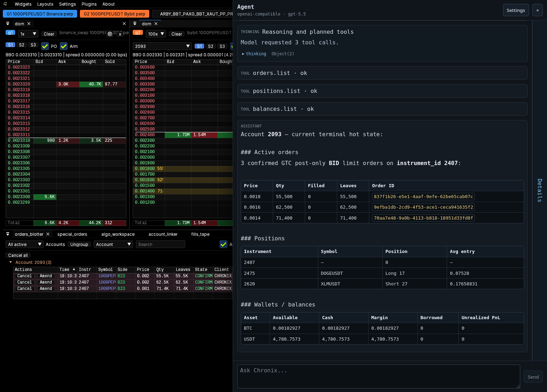Open the vertical Details side tab
This screenshot has width=547, height=392.
540,190
